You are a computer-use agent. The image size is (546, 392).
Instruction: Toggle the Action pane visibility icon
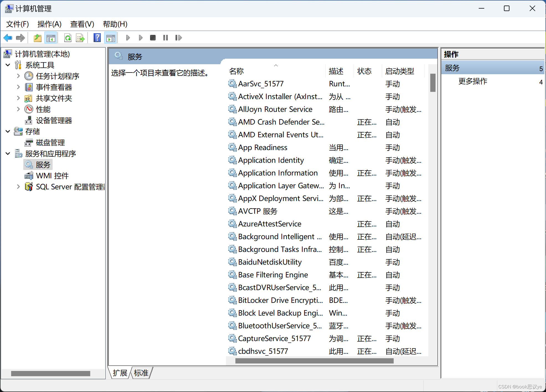[110, 38]
